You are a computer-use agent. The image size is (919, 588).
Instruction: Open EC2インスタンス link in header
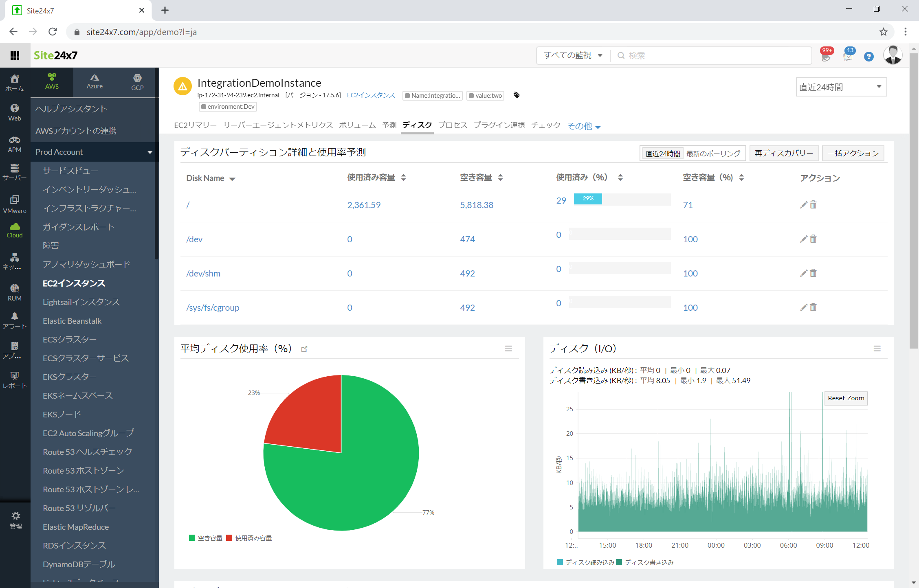click(x=371, y=95)
